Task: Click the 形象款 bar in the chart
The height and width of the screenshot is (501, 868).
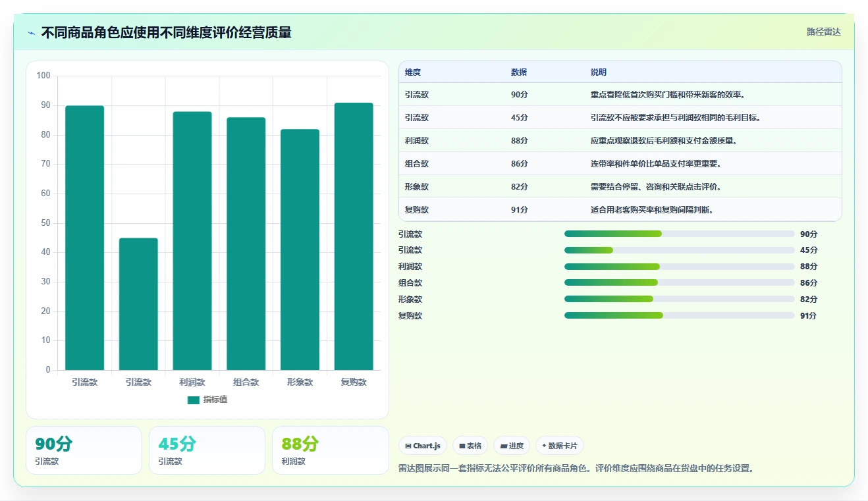Action: click(x=300, y=250)
